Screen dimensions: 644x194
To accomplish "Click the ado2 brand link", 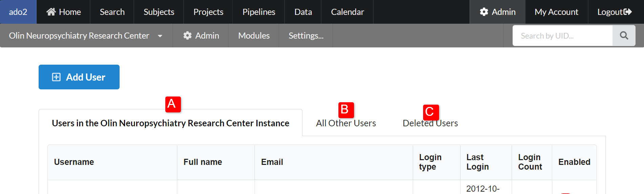I will coord(18,12).
